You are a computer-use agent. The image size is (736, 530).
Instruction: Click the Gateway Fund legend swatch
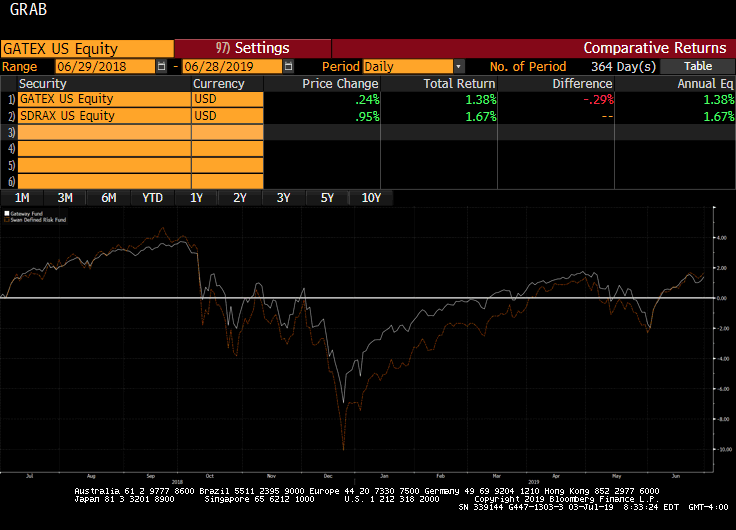click(x=7, y=214)
